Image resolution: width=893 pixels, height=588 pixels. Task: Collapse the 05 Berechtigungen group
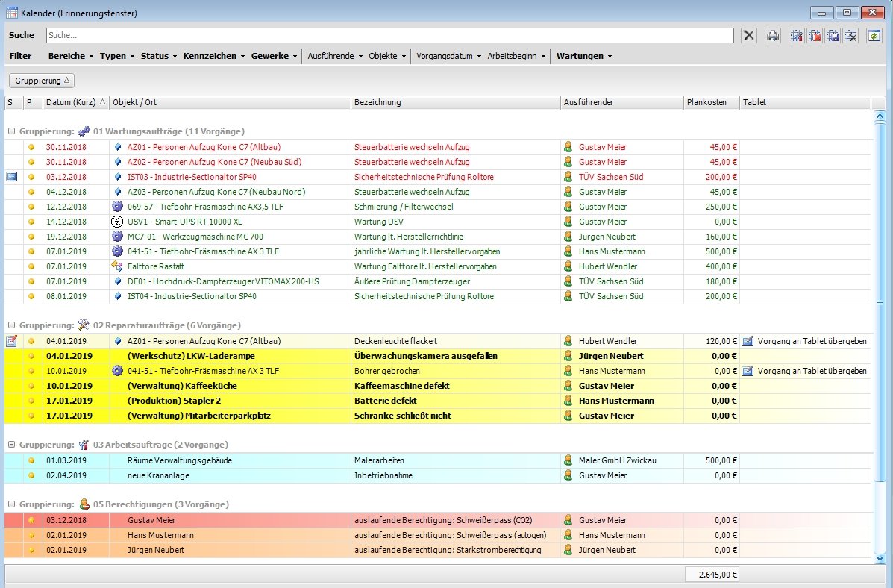11,504
